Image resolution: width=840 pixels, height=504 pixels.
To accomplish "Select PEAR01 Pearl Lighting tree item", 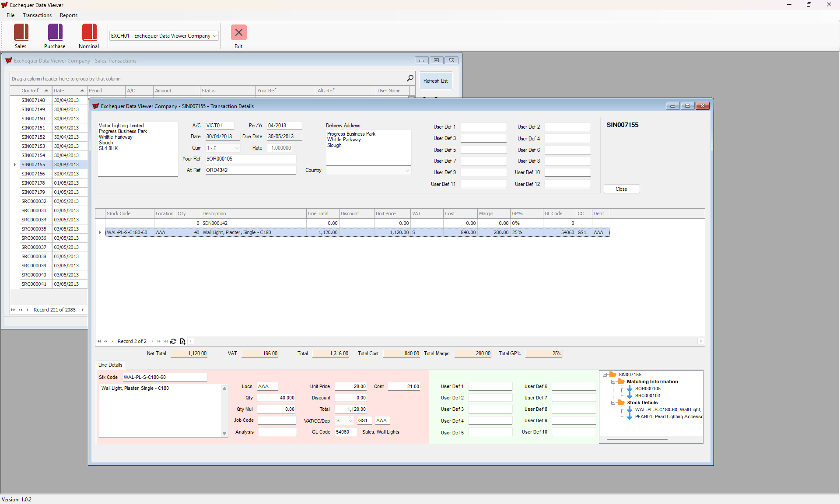I will (668, 416).
